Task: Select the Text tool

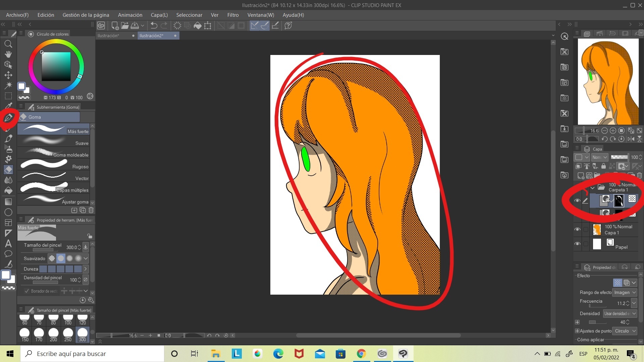Action: coord(8,244)
